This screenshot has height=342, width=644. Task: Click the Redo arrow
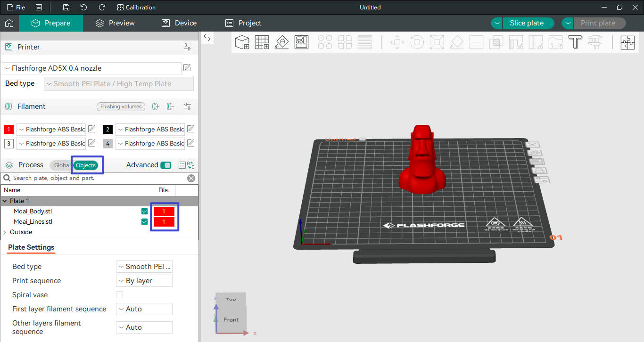tap(102, 8)
